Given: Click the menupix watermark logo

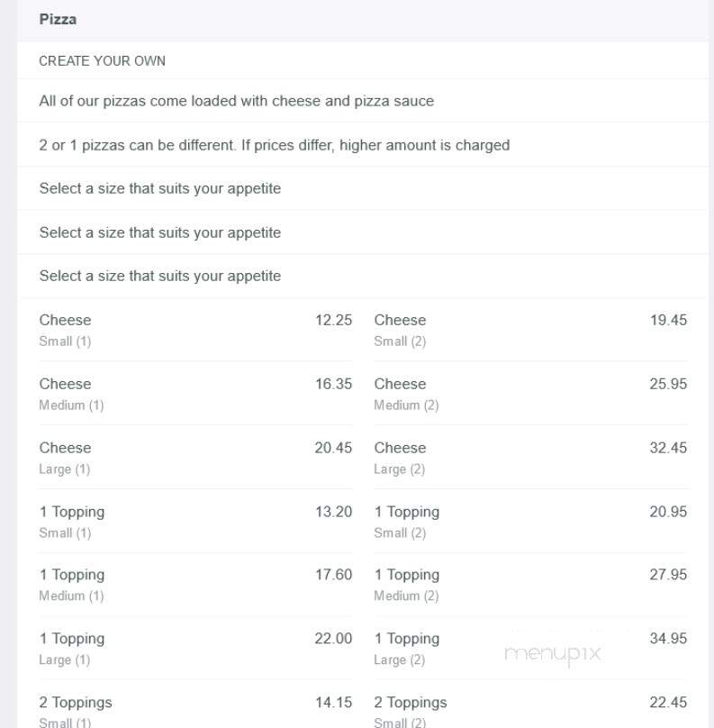Looking at the screenshot, I should [x=553, y=654].
